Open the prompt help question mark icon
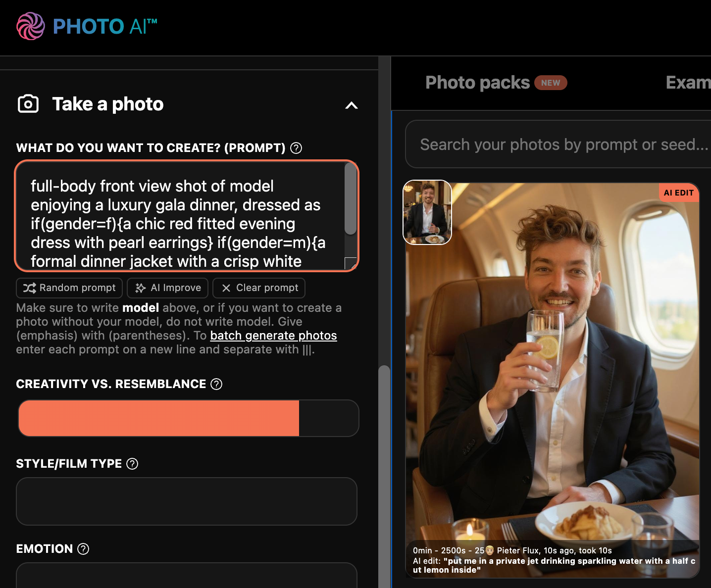Image resolution: width=711 pixels, height=588 pixels. pyautogui.click(x=296, y=148)
